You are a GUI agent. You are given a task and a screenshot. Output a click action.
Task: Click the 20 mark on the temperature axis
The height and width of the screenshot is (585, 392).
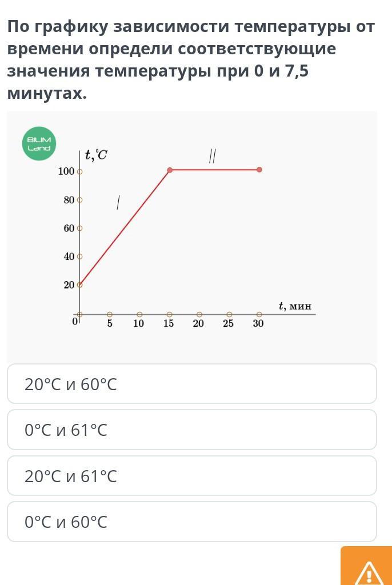point(79,285)
